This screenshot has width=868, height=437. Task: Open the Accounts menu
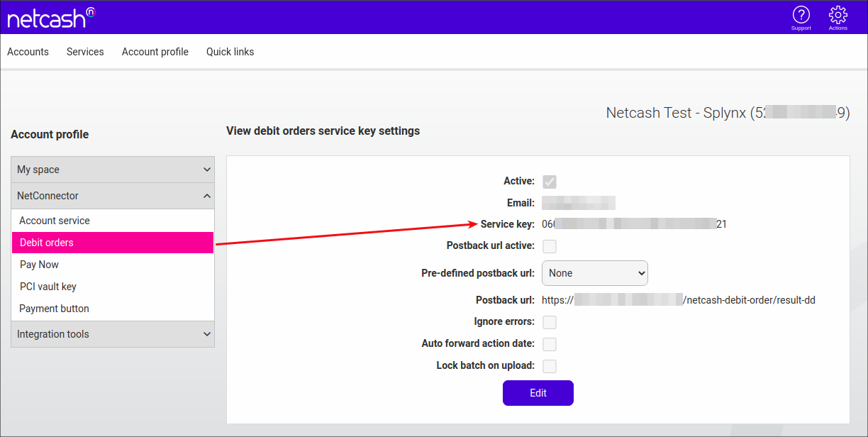pyautogui.click(x=28, y=51)
